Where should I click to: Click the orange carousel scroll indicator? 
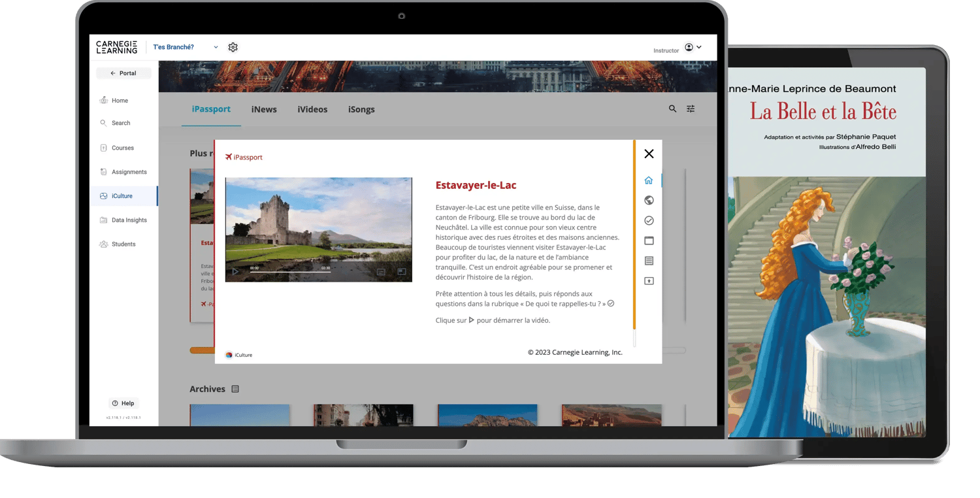point(202,350)
